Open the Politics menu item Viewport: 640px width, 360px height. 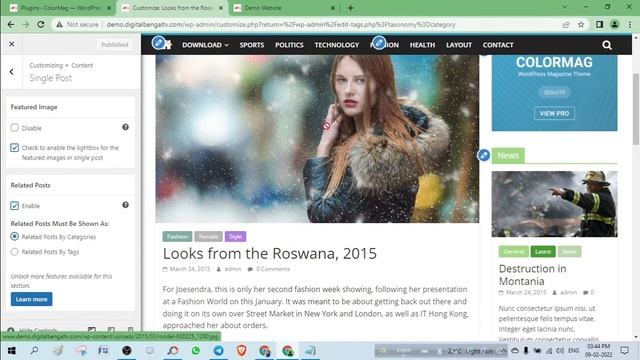click(289, 45)
